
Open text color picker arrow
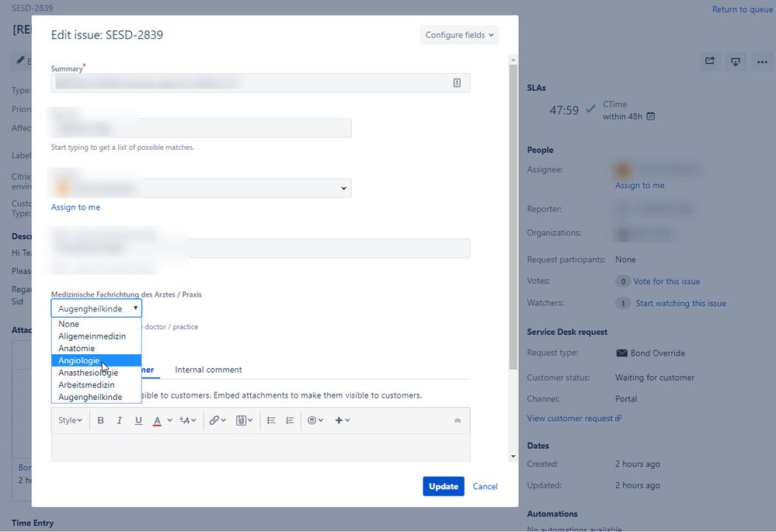click(x=170, y=420)
